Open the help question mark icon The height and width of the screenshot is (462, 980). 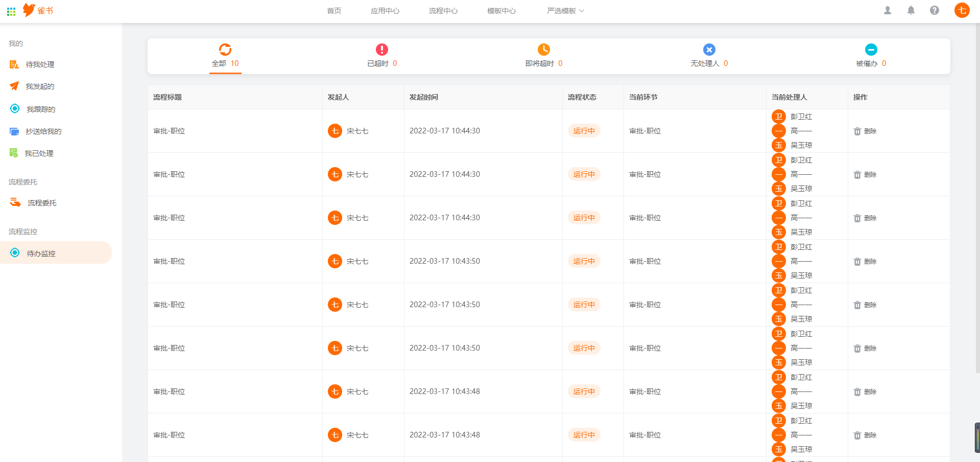pos(935,10)
